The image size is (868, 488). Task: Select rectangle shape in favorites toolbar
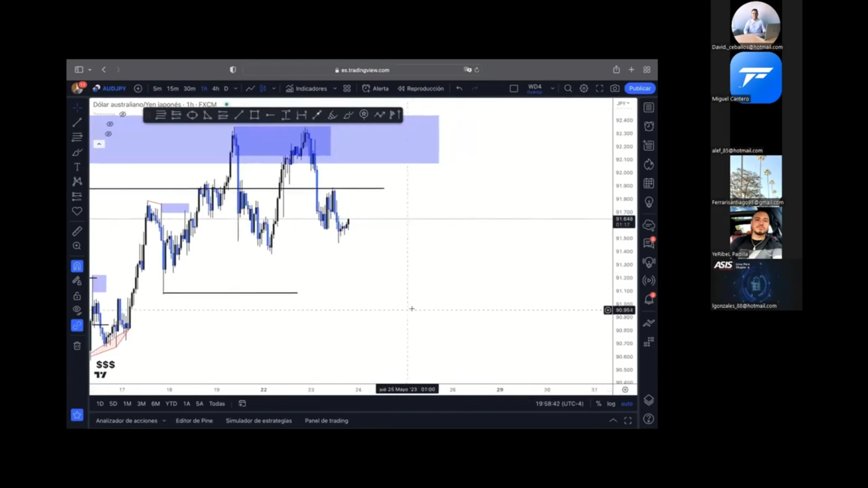pyautogui.click(x=255, y=115)
